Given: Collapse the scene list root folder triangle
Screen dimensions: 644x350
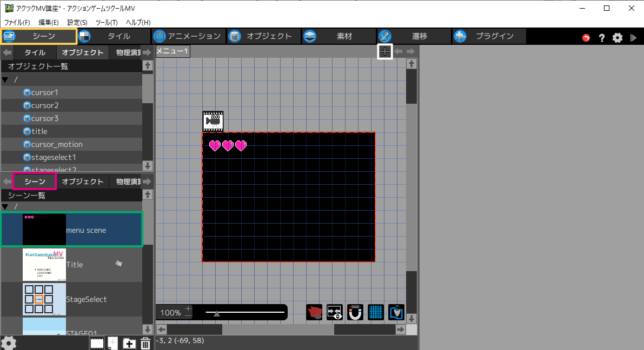Looking at the screenshot, I should [5, 207].
